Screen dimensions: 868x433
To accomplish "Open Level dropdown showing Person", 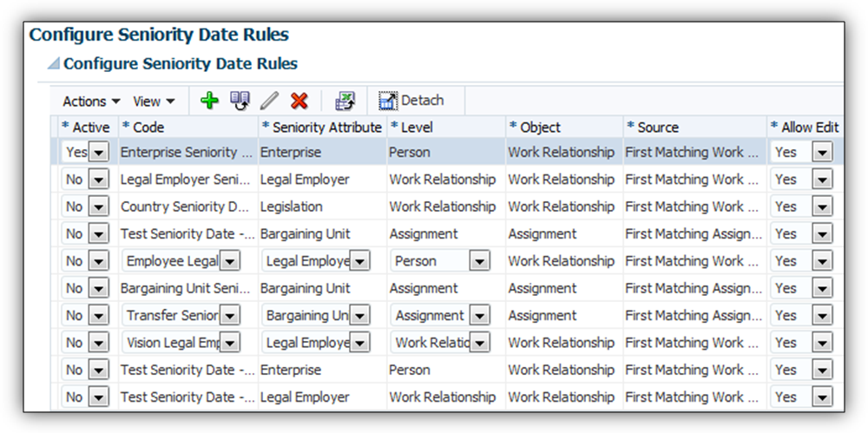I will click(478, 261).
